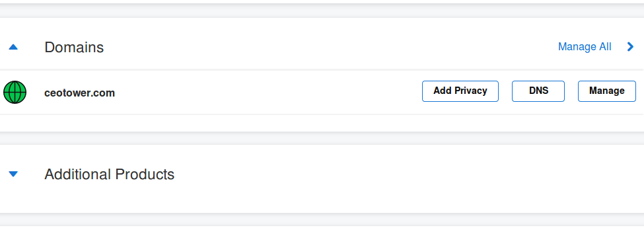Open DNS settings for ceotower.com
Viewport: 644px width, 244px height.
(538, 91)
